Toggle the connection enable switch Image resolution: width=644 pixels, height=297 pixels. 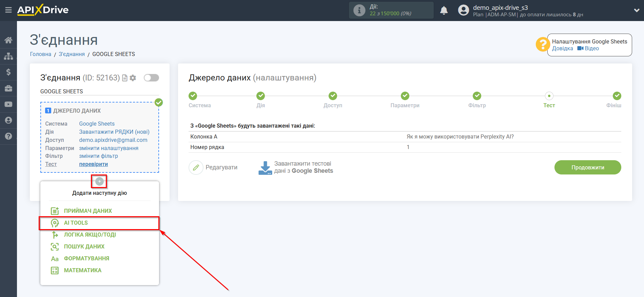coord(151,78)
